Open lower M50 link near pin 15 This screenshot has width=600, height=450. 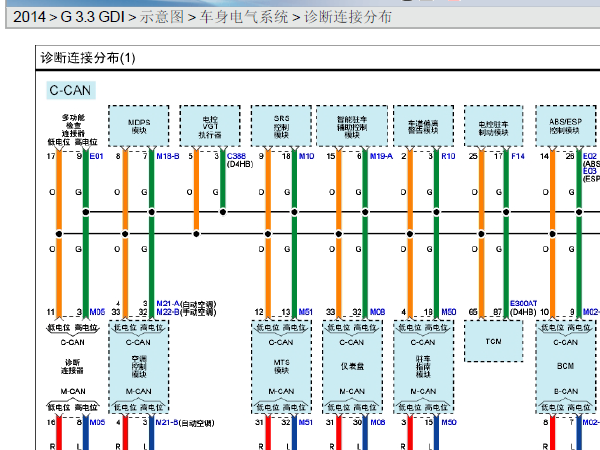point(448,422)
